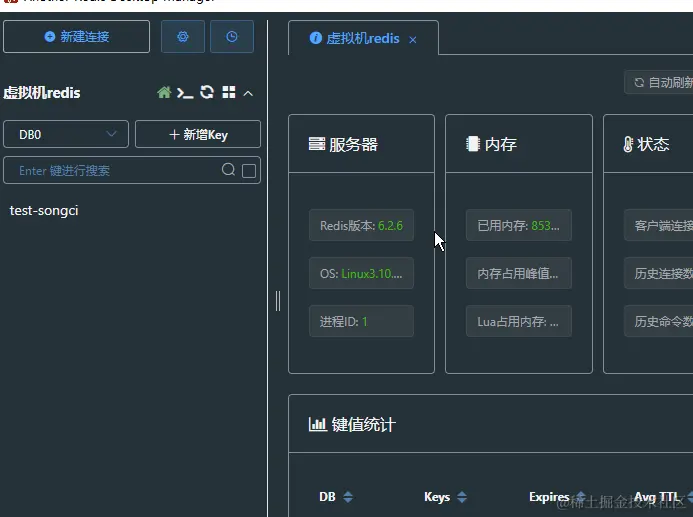Click the sidebar resize handle
693x517 pixels.
[x=278, y=301]
